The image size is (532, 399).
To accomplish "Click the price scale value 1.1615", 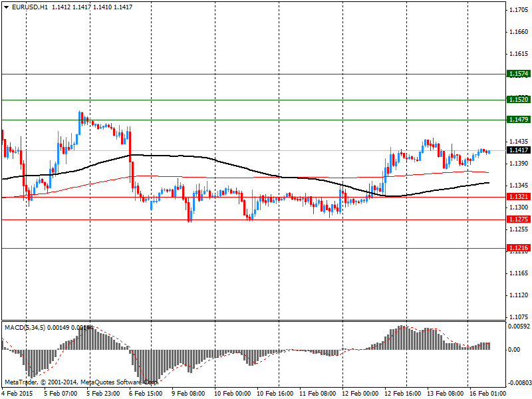I will click(x=519, y=54).
